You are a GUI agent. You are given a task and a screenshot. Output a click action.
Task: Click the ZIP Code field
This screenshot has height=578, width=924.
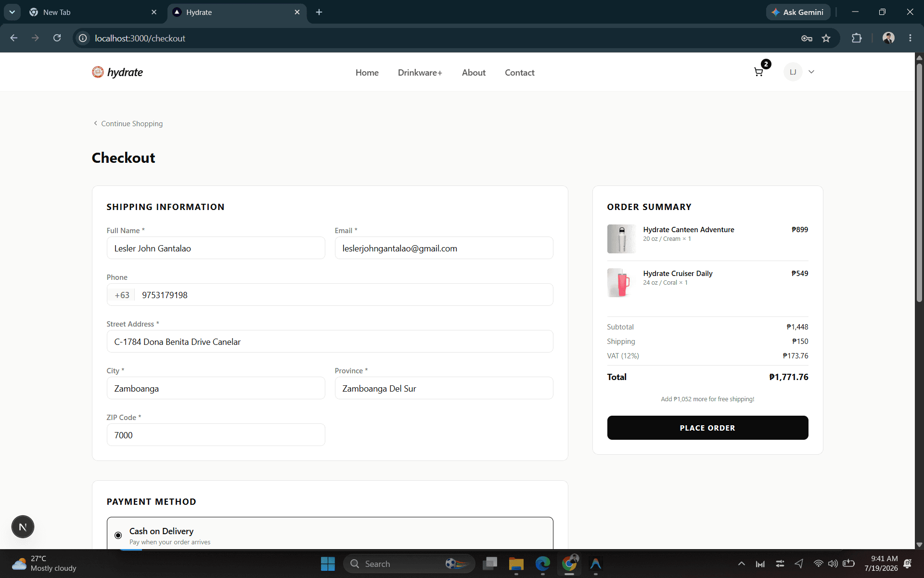point(216,435)
